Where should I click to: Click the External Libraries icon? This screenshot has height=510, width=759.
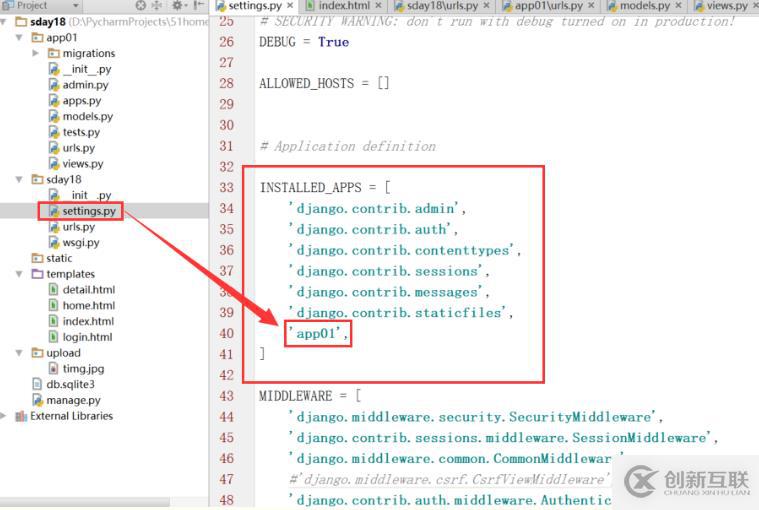coord(21,416)
